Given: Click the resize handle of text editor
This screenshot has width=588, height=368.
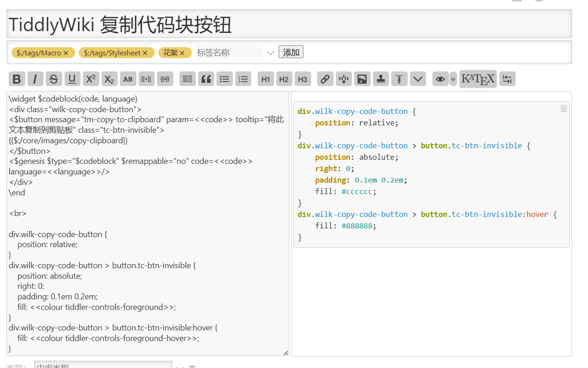Looking at the screenshot, I should tap(286, 353).
